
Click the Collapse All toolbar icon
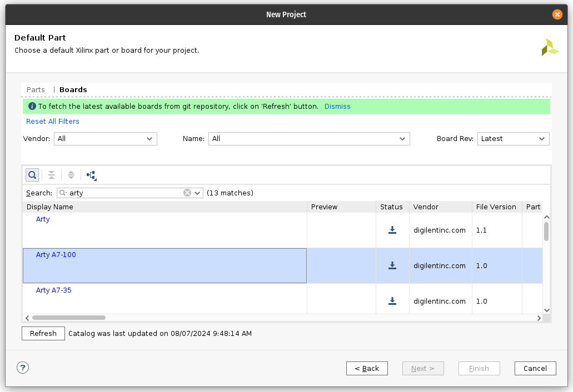pos(52,175)
